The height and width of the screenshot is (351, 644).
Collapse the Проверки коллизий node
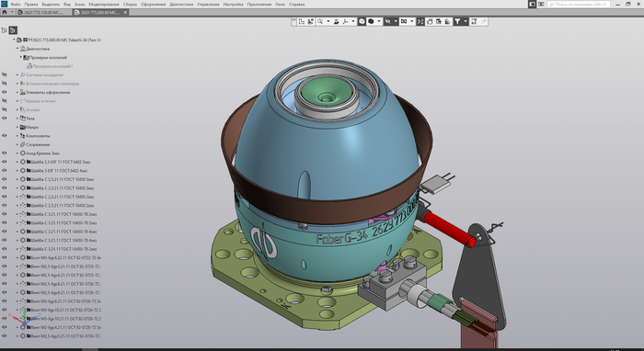21,57
